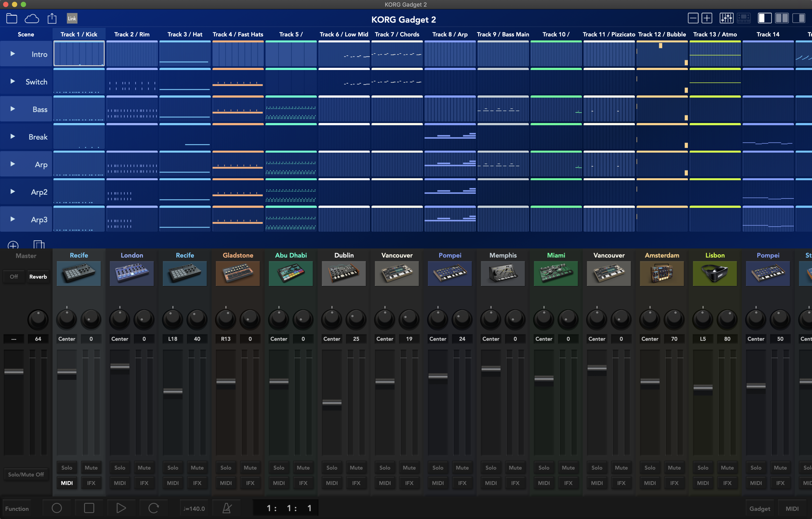Open the cloud storage icon
The image size is (812, 519).
32,18
